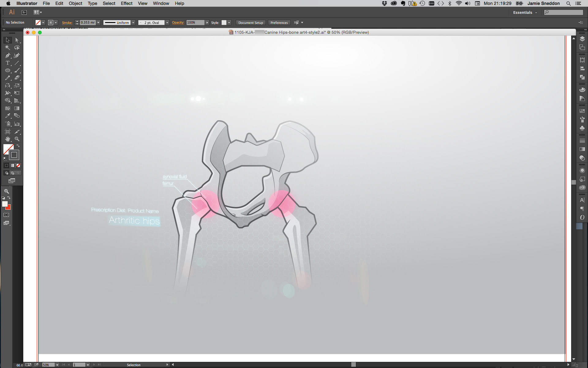The width and height of the screenshot is (588, 368).
Task: Open Adobe Bridge via Br icon
Action: (x=24, y=12)
